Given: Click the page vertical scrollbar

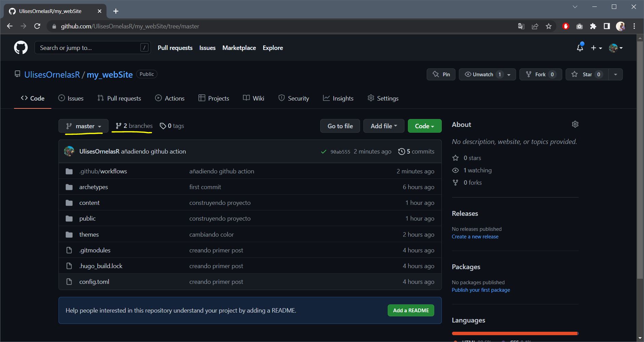Looking at the screenshot, I should (x=640, y=160).
